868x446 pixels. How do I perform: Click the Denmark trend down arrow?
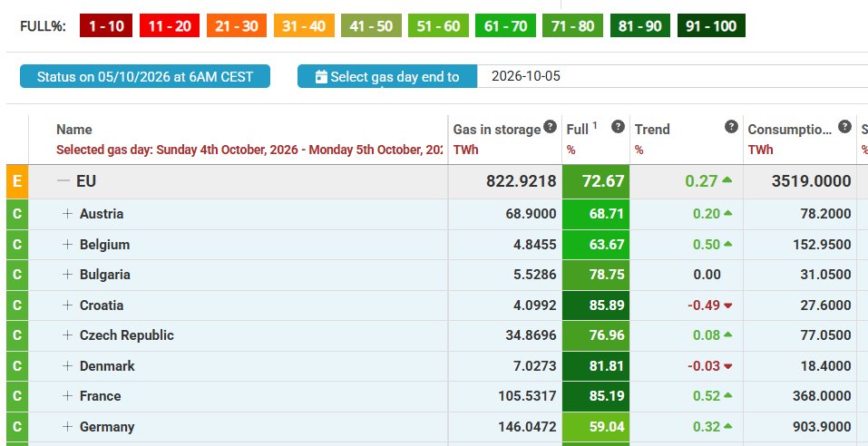[728, 366]
